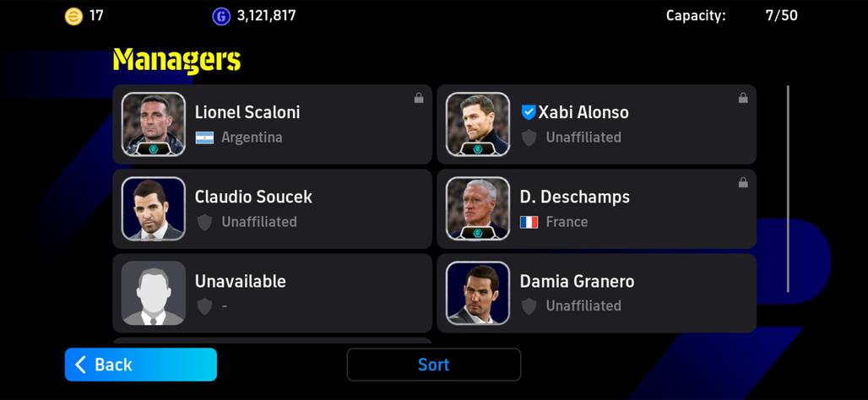Click the managers list vertical scrollbar
This screenshot has width=868, height=400.
[x=788, y=189]
